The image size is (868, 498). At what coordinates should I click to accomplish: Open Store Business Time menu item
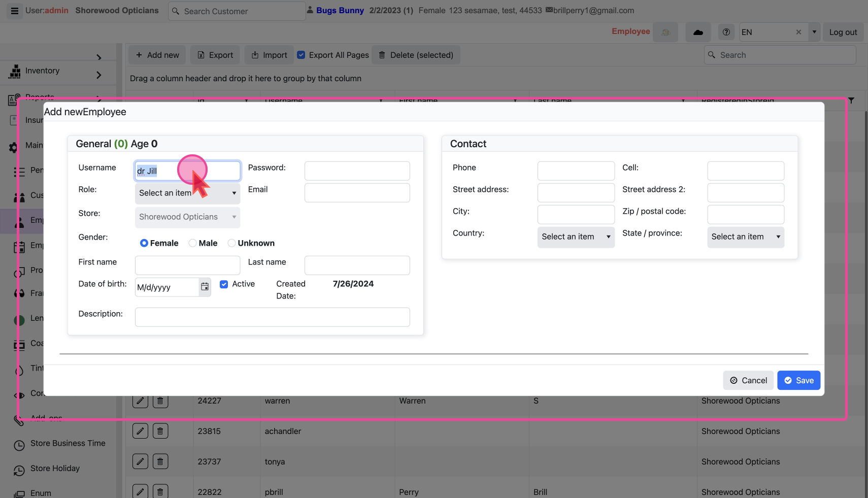tap(68, 443)
